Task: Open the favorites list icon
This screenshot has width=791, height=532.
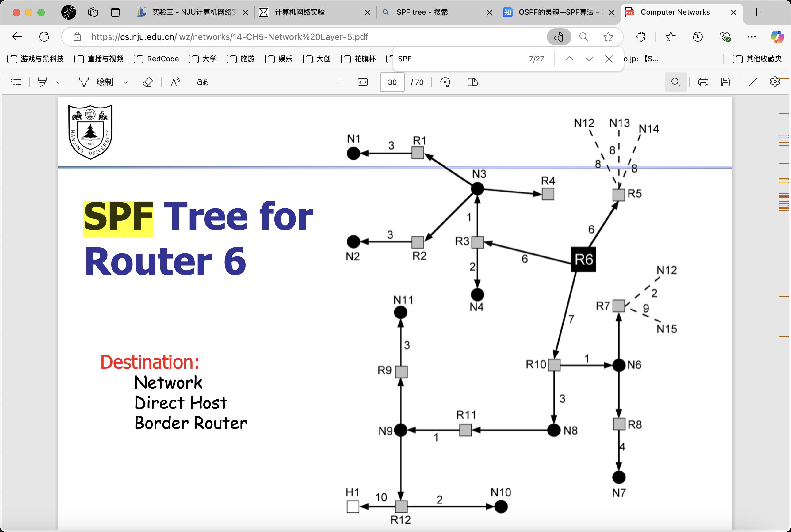Action: [x=671, y=37]
